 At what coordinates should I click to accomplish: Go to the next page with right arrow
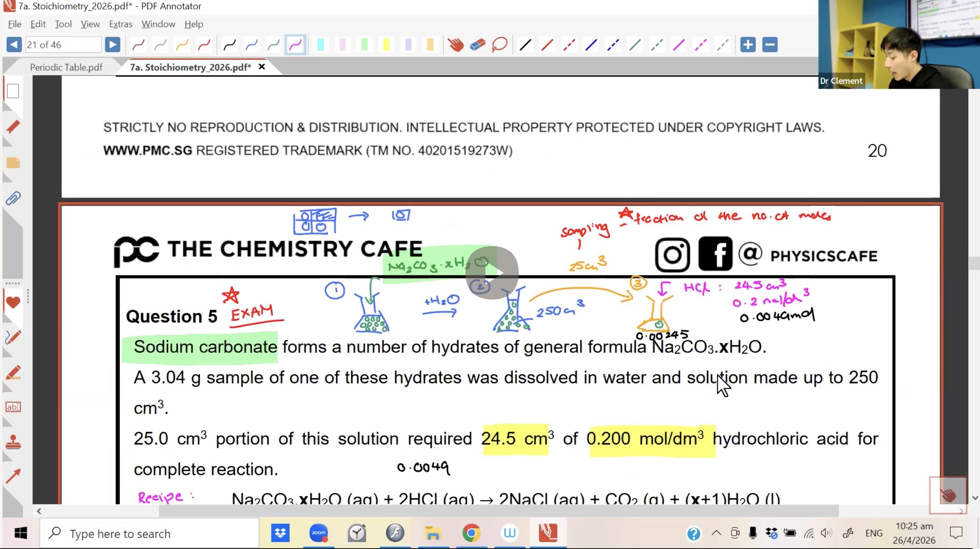tap(112, 45)
